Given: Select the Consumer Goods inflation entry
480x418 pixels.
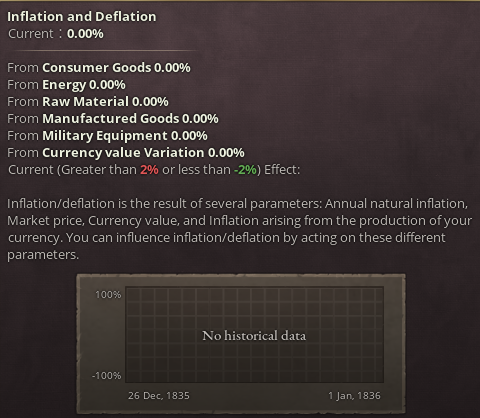Looking at the screenshot, I should coord(99,68).
